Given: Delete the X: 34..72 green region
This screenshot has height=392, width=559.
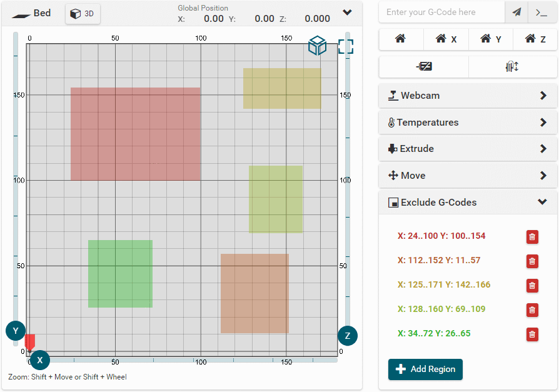Looking at the screenshot, I should pyautogui.click(x=532, y=334).
